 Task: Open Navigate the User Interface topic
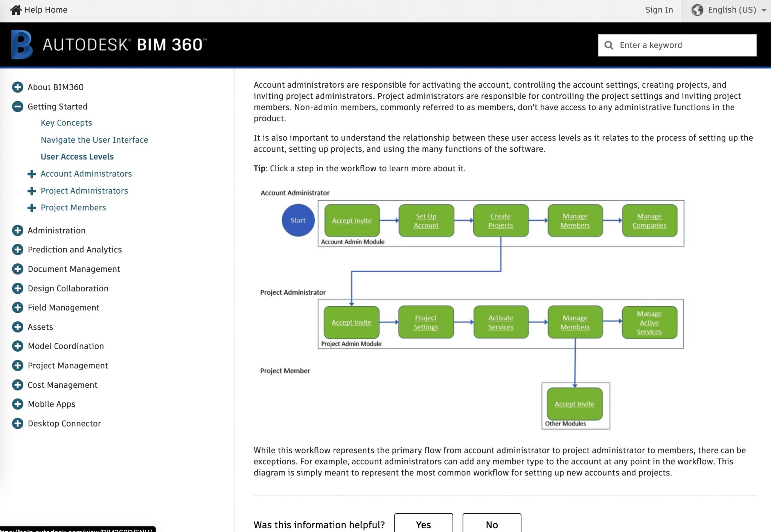coord(94,140)
